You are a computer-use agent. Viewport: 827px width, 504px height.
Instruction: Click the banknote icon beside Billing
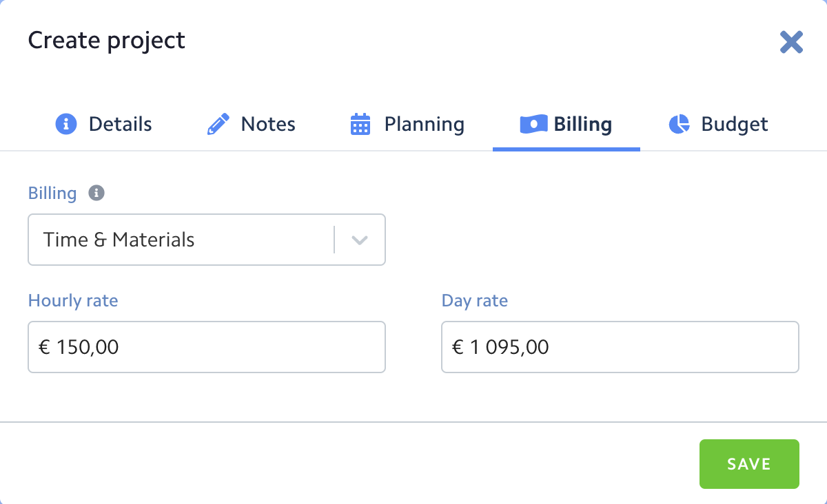[533, 124]
